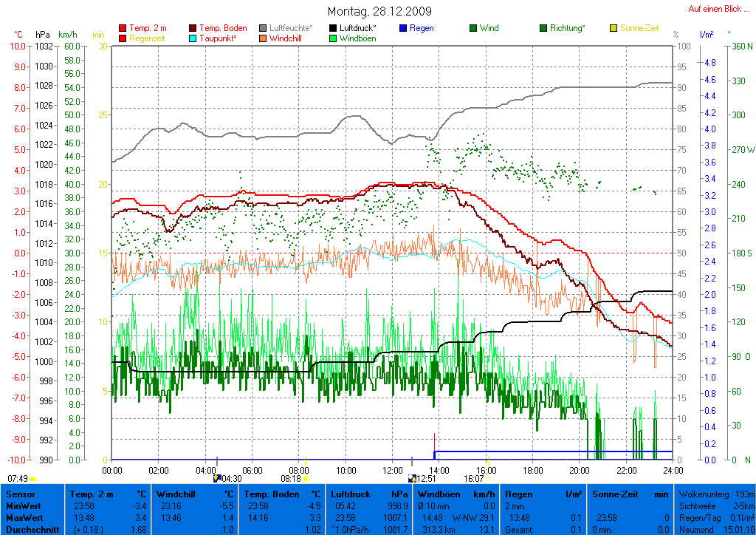
Task: Click the red Temp. 2 m legend square
Action: [123, 28]
